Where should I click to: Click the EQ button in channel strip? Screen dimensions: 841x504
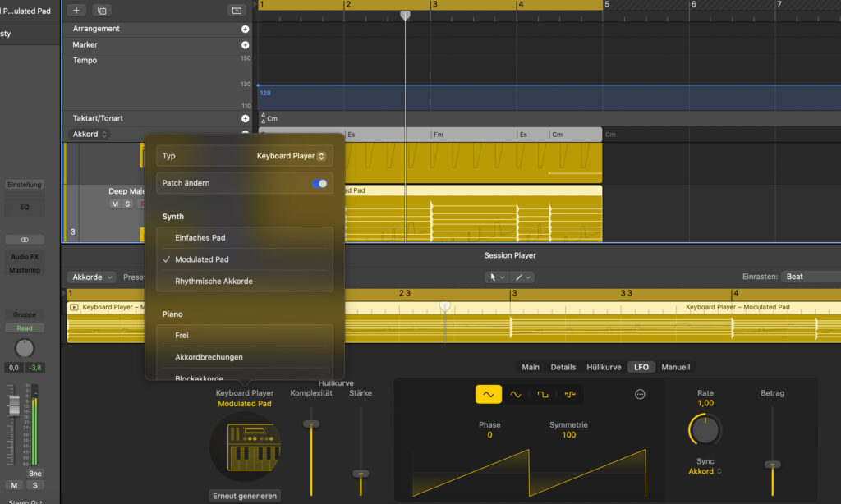pyautogui.click(x=25, y=208)
